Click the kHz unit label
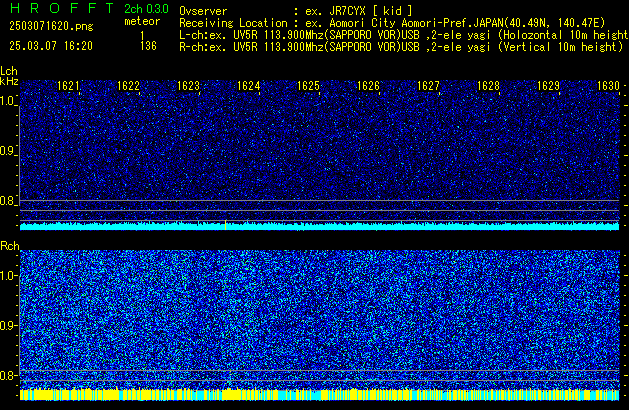Screen dimensions: 629x410 (9, 81)
